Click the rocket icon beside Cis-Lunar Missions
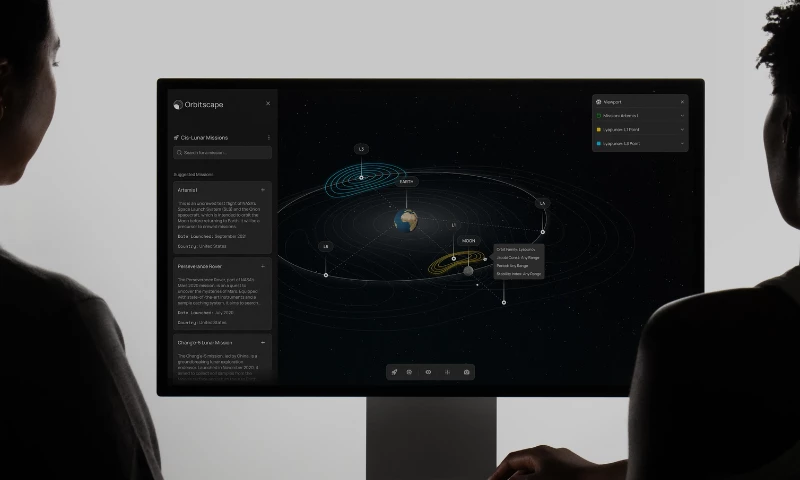Image resolution: width=800 pixels, height=480 pixels. pyautogui.click(x=176, y=137)
